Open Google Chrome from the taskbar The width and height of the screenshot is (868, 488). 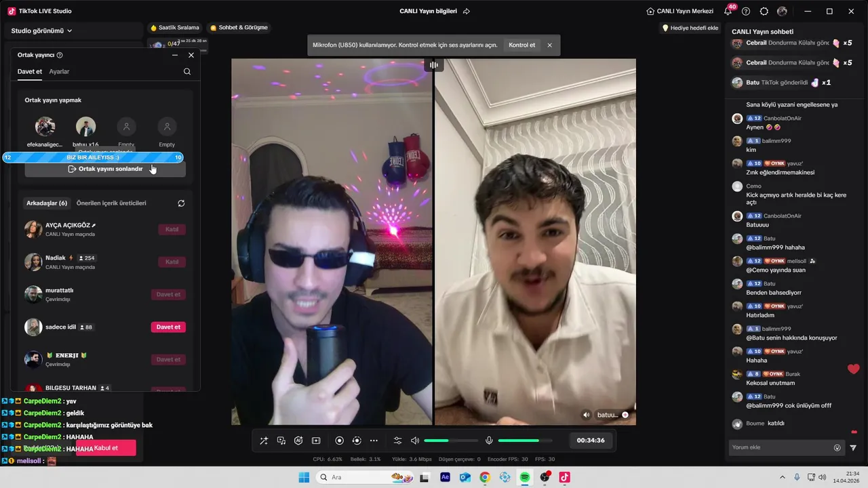point(485,477)
